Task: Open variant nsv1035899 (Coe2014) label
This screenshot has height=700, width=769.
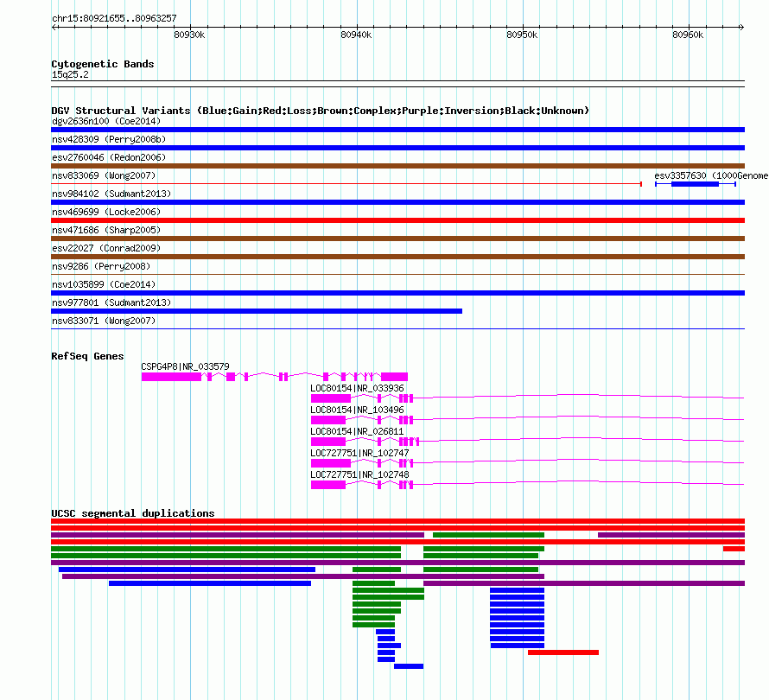Action: [104, 284]
